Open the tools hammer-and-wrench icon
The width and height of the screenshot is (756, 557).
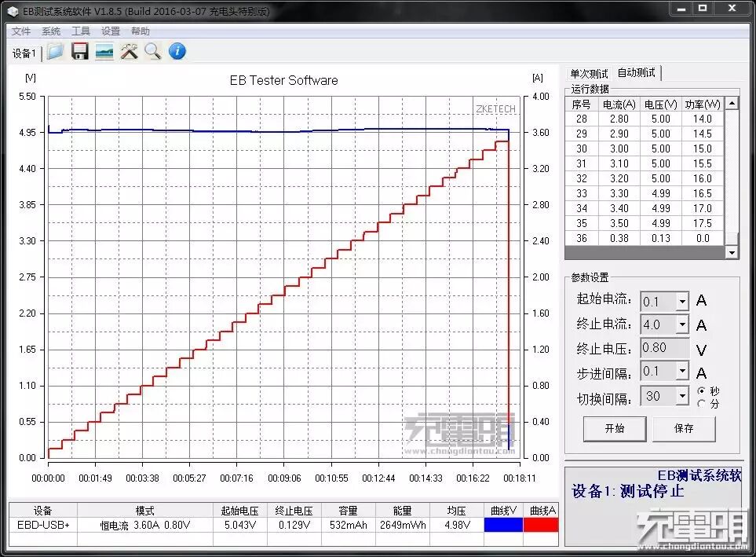click(129, 52)
